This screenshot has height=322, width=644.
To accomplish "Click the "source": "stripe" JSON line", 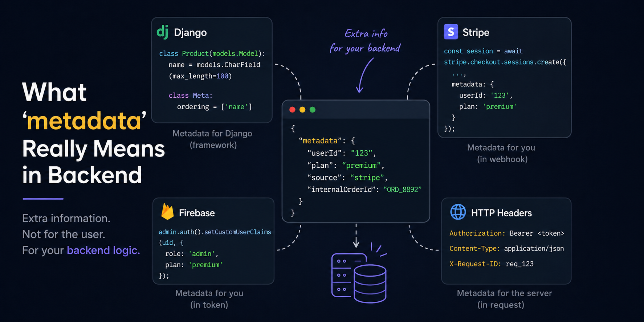I will [347, 178].
